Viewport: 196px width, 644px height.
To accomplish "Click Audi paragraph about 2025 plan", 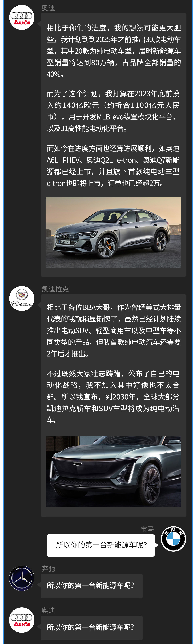I will coord(114,51).
